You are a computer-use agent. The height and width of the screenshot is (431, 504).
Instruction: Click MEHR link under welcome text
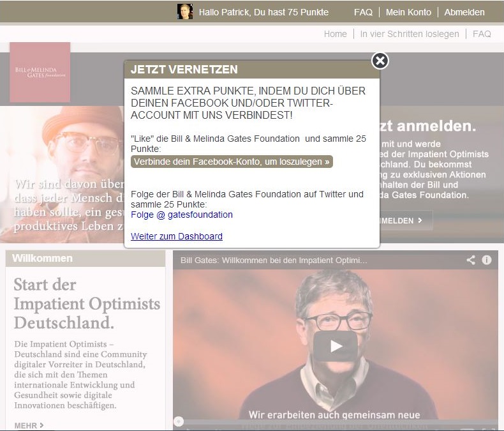[29, 425]
